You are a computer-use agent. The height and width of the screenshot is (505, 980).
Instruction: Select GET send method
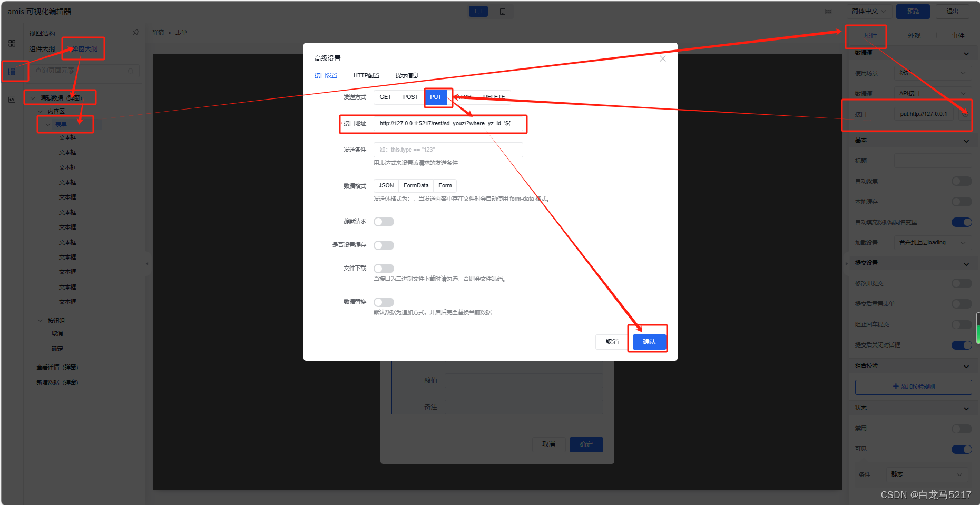pos(386,97)
